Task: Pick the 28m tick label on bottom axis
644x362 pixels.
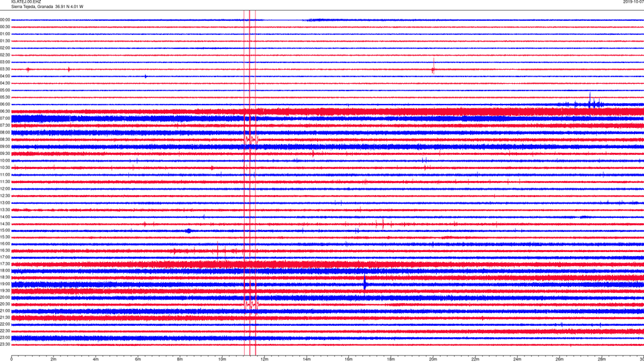Action: pyautogui.click(x=602, y=359)
